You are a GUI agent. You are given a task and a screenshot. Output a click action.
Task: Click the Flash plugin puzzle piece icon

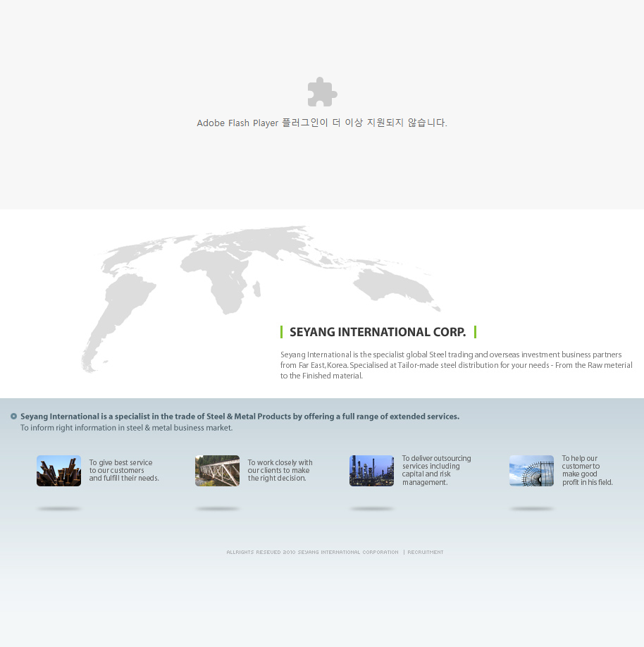pyautogui.click(x=322, y=92)
